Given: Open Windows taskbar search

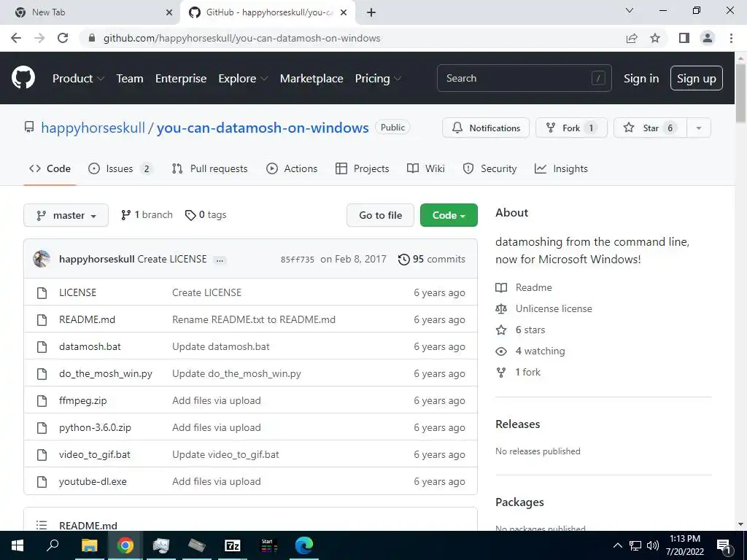Looking at the screenshot, I should 53,545.
